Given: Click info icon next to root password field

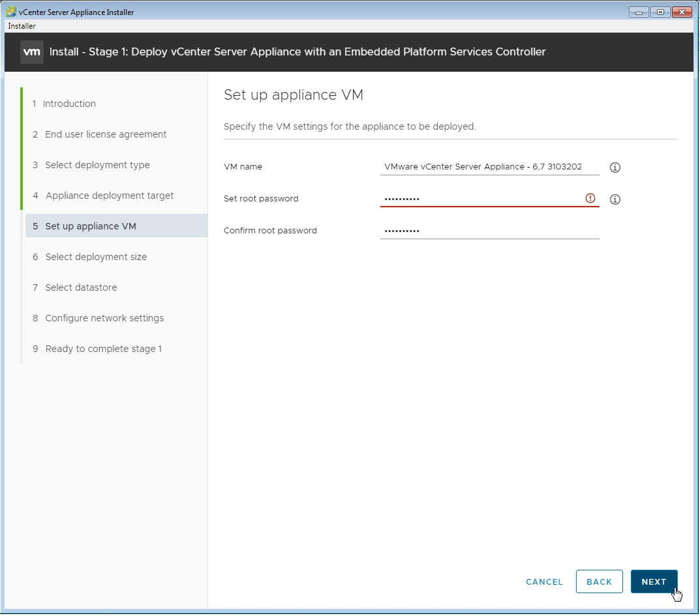Looking at the screenshot, I should pyautogui.click(x=615, y=199).
